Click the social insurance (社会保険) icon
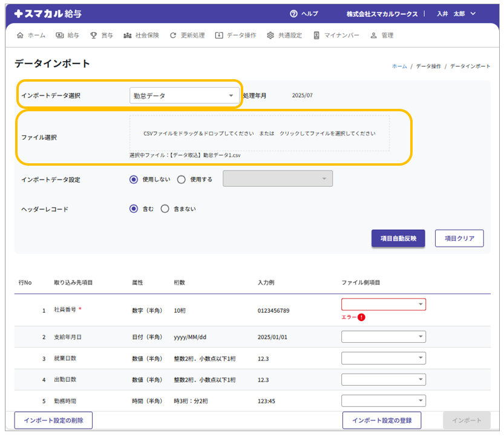 coord(128,36)
